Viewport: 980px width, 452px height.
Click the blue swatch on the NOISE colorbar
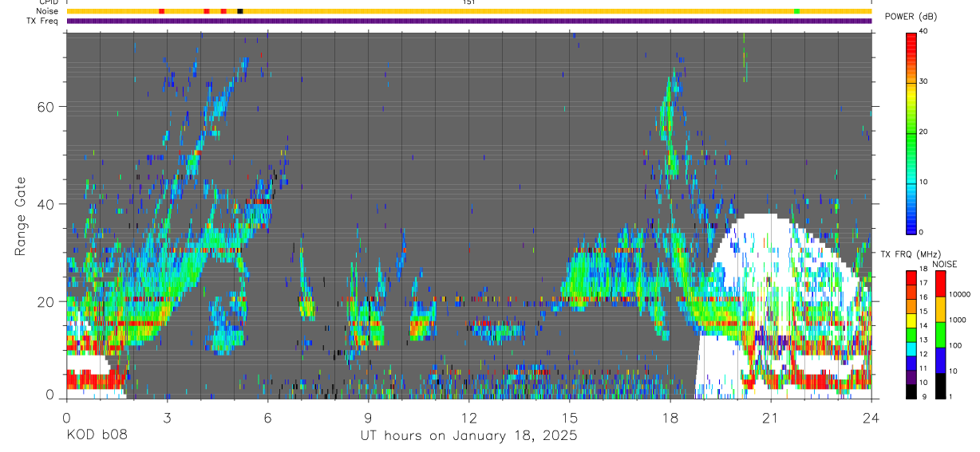[940, 360]
